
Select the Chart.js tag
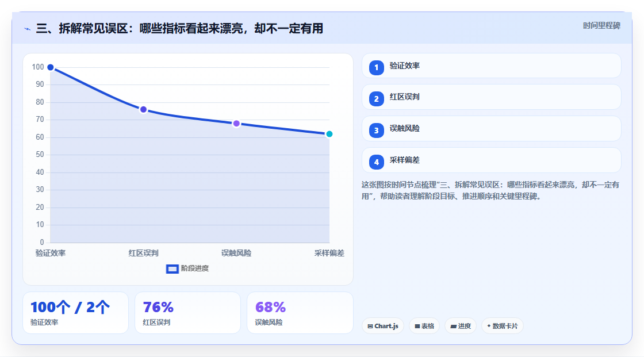[x=383, y=326]
